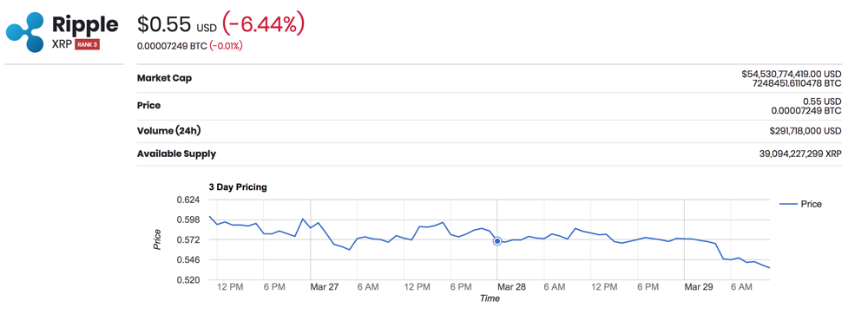This screenshot has width=868, height=321.
Task: Select the Available Supply row label
Action: pyautogui.click(x=176, y=154)
